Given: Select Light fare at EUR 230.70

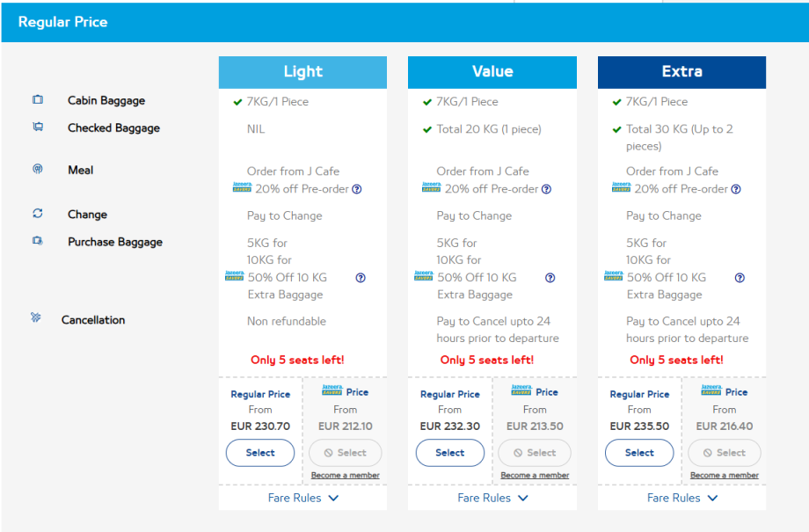Looking at the screenshot, I should click(260, 453).
